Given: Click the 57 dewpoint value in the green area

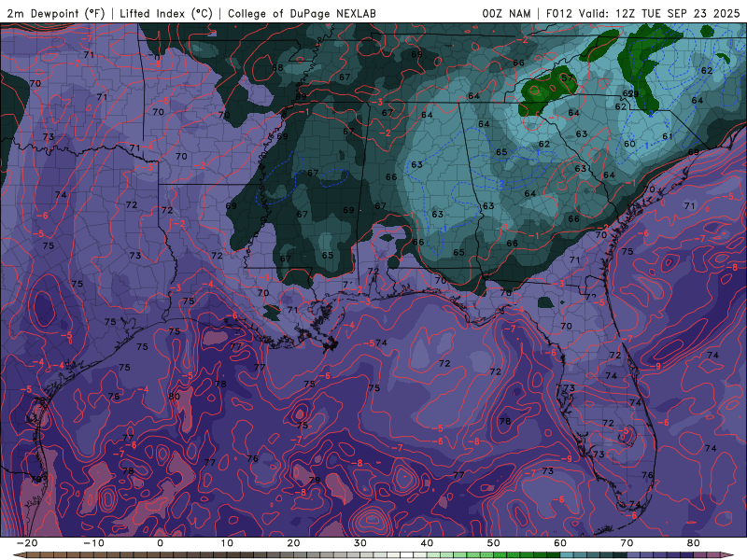Looking at the screenshot, I should click(567, 77).
